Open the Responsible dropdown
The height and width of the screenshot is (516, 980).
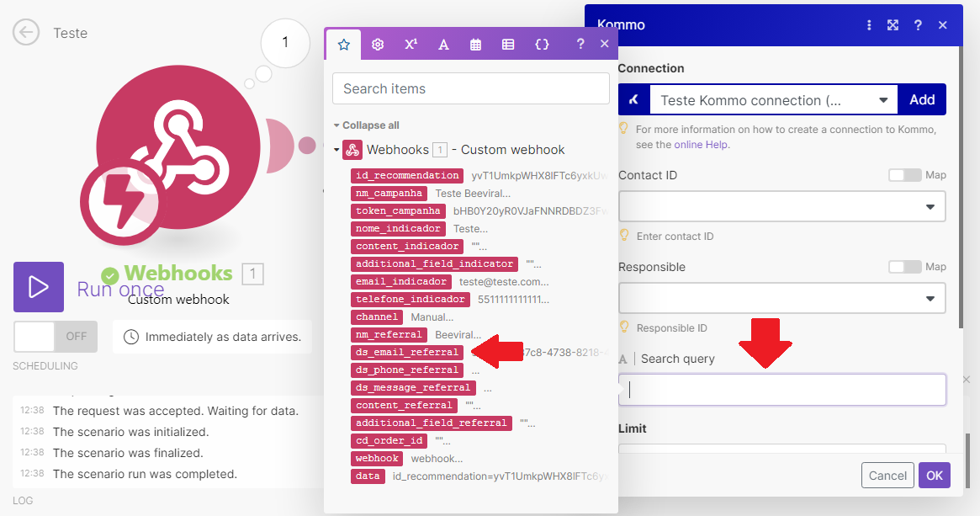(781, 298)
